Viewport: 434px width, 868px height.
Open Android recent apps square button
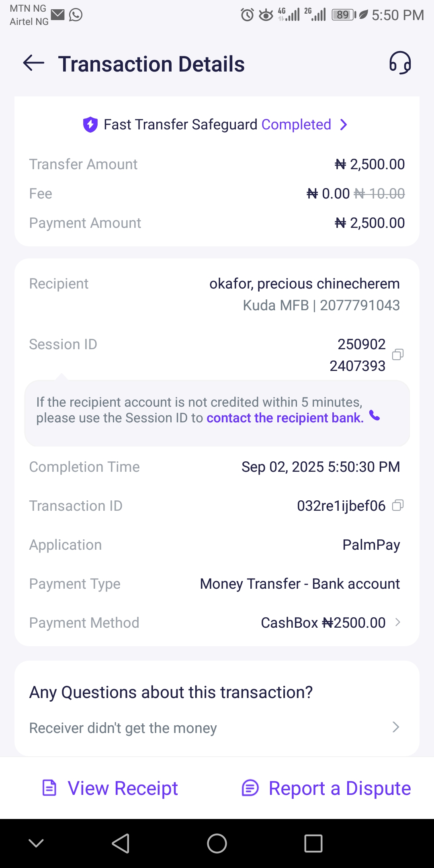[313, 843]
